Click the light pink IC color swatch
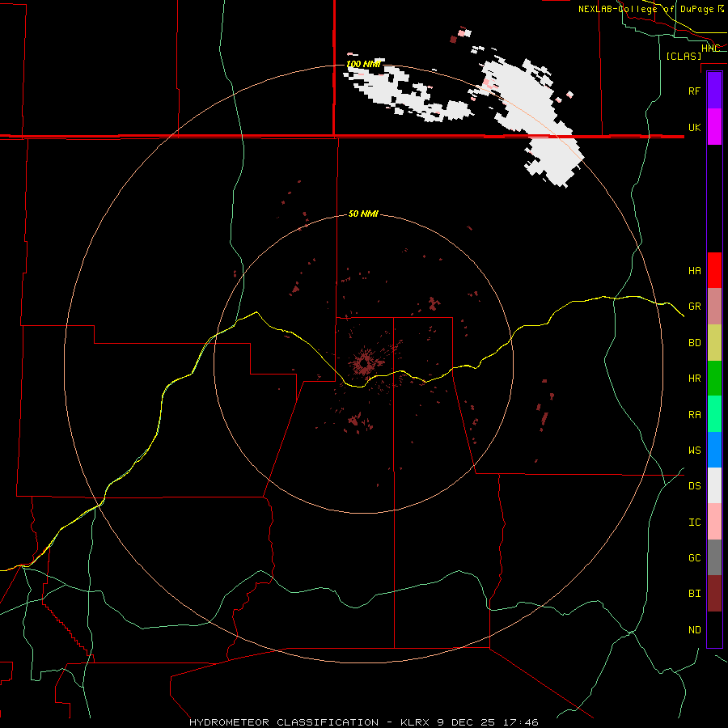Screen dimensions: 728x728 (714, 522)
